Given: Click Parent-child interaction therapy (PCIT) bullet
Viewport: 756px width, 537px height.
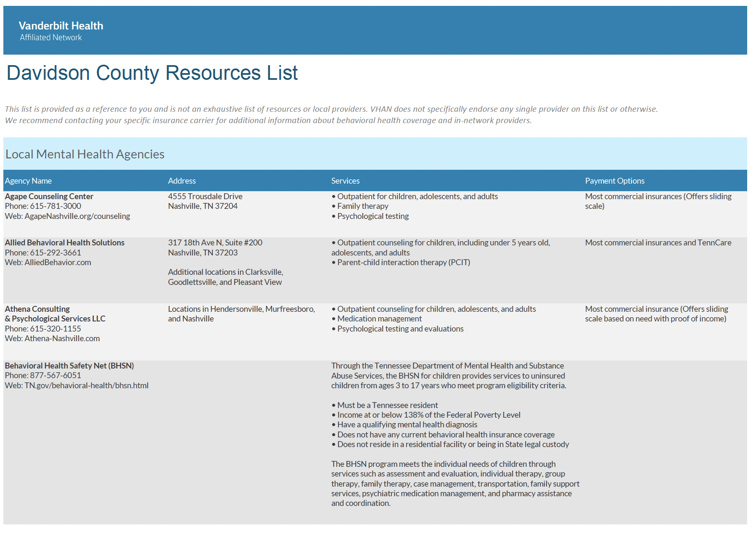Looking at the screenshot, I should (401, 262).
